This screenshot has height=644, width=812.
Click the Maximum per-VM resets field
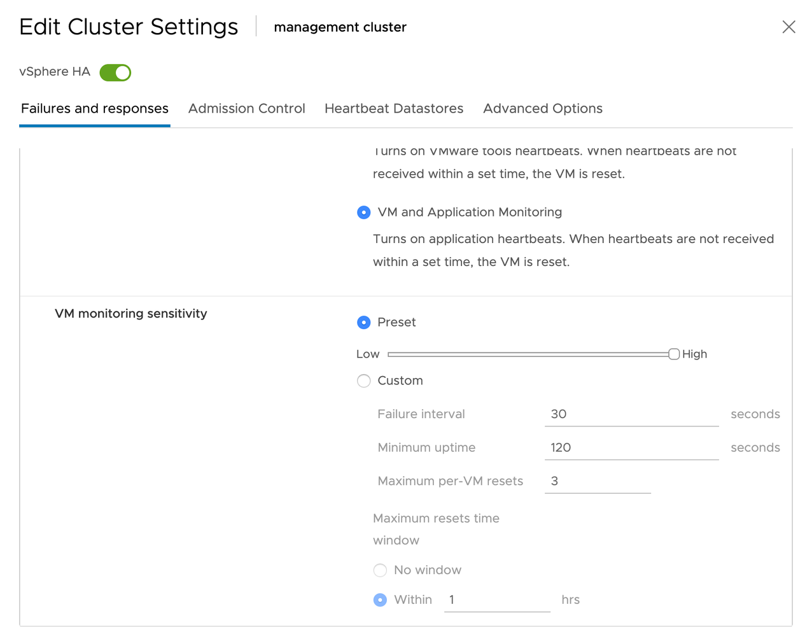click(x=598, y=481)
